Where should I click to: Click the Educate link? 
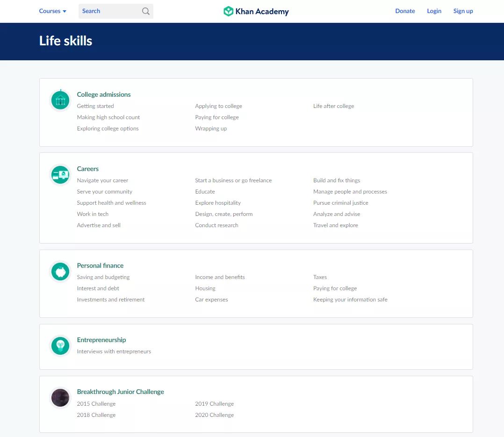(x=205, y=192)
